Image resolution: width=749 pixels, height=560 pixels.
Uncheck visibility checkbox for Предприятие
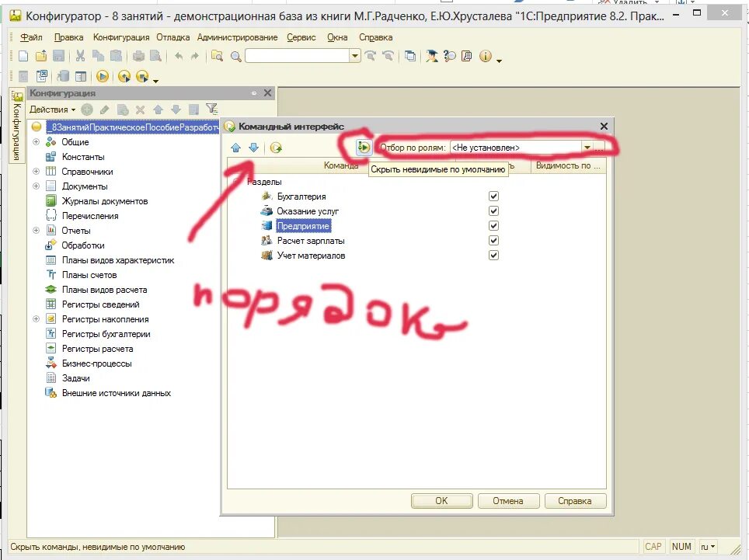point(493,226)
